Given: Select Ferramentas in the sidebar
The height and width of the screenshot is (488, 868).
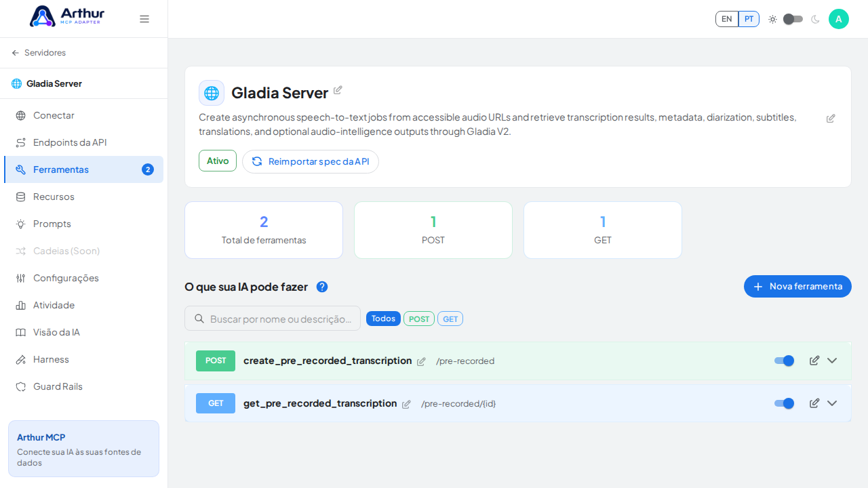Looking at the screenshot, I should coord(84,169).
